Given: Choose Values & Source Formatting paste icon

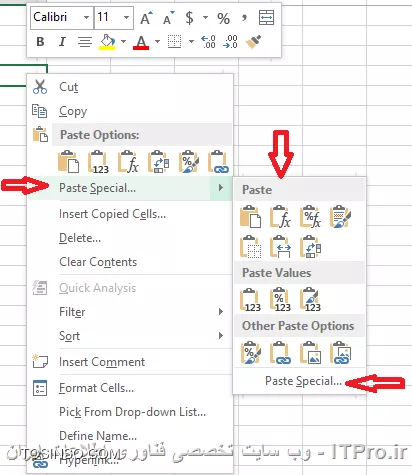Looking at the screenshot, I should click(310, 300).
